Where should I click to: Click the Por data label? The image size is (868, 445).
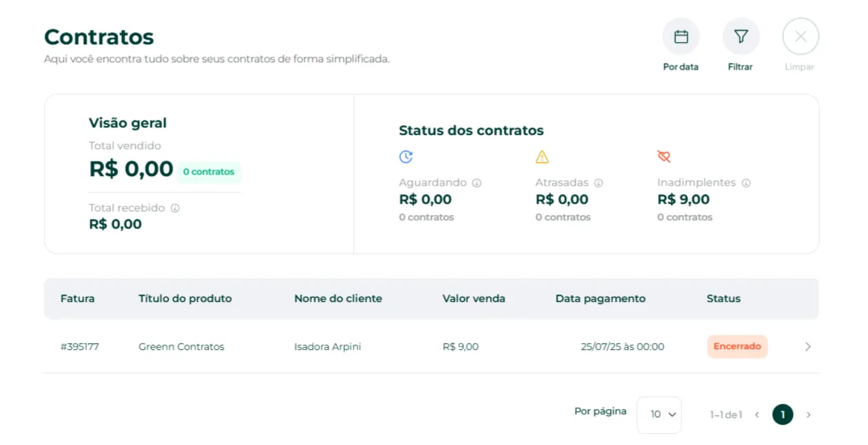(681, 67)
